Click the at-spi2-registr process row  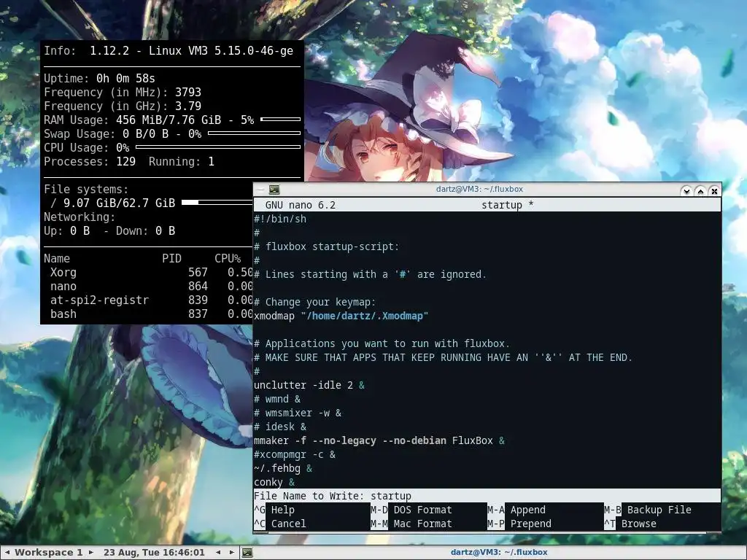click(x=148, y=300)
